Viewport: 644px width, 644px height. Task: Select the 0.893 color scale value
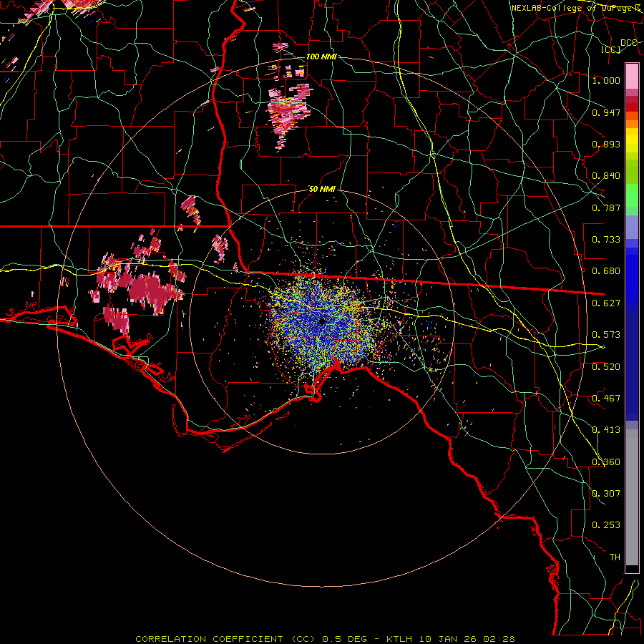606,144
